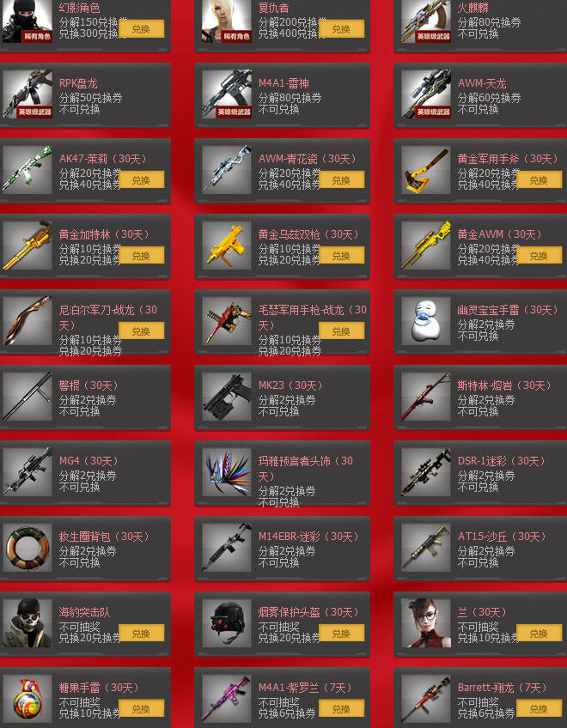567x728 pixels.
Task: Click 兑换 button for AWM-青花瓷
Action: coord(341,179)
